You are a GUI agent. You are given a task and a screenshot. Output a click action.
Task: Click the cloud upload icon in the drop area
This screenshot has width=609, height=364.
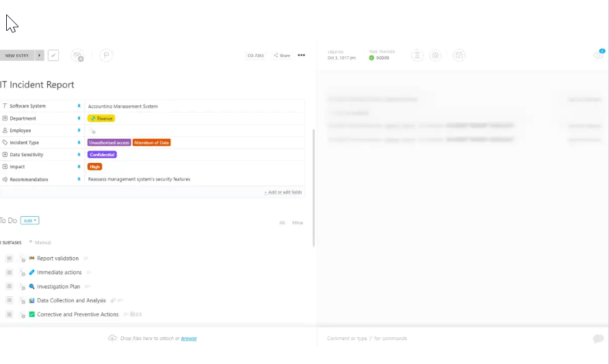click(112, 338)
